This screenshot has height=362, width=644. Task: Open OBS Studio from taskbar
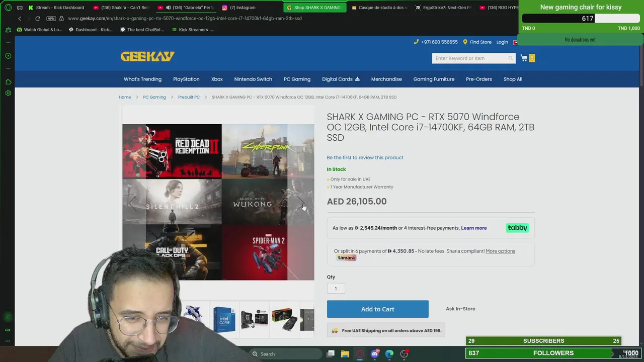(404, 354)
